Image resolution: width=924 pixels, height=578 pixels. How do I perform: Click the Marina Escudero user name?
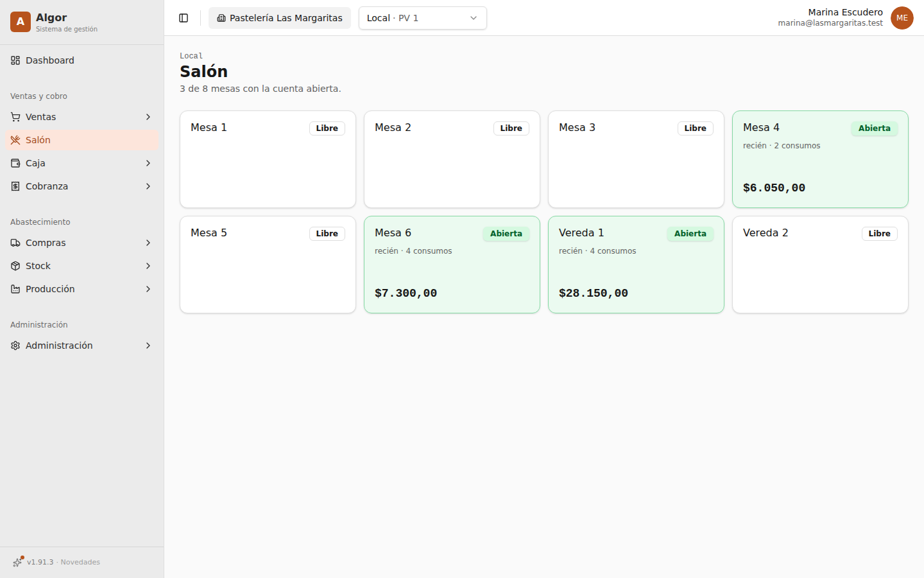[845, 12]
